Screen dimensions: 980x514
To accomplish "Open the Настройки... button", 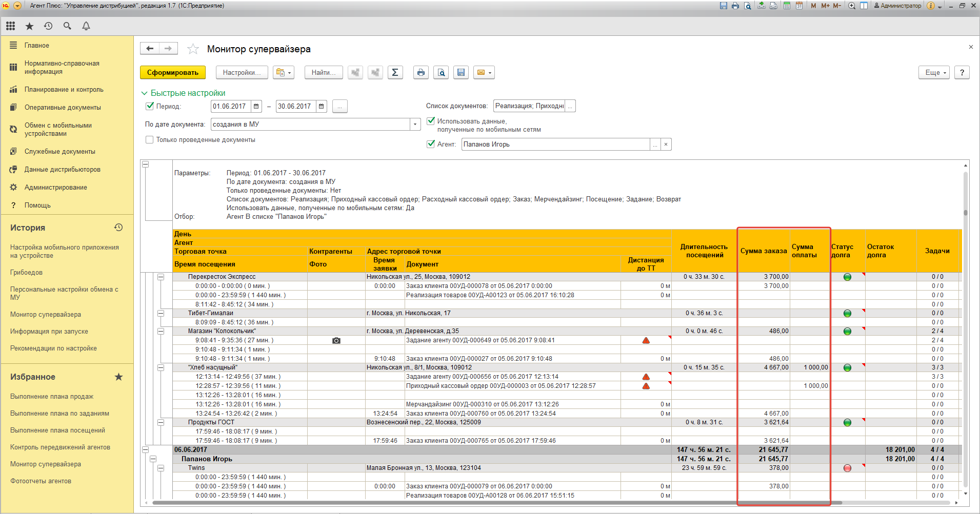I will click(x=242, y=72).
